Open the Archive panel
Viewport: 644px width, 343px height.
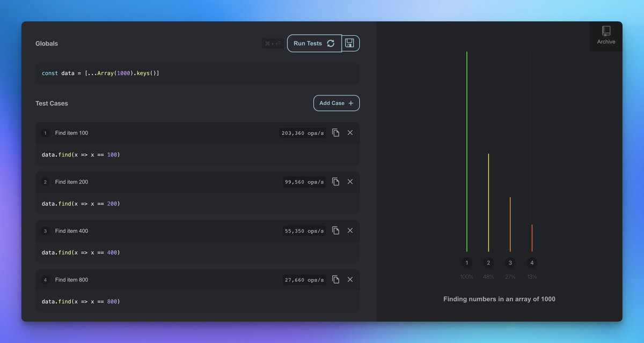click(x=606, y=35)
